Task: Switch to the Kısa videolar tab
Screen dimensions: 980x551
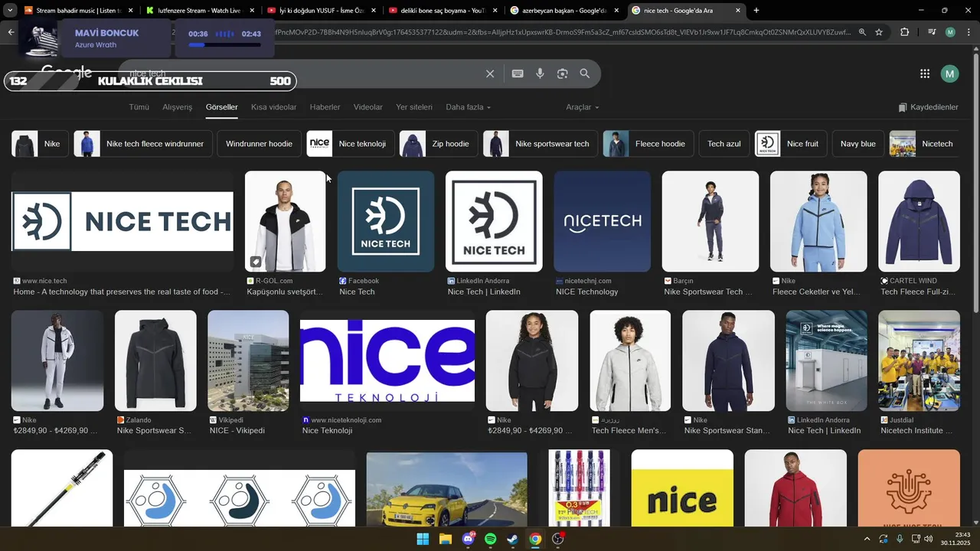Action: (273, 107)
